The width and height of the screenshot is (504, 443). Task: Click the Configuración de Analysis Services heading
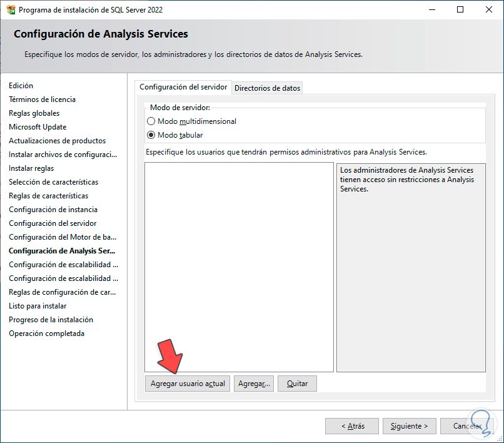tap(101, 34)
